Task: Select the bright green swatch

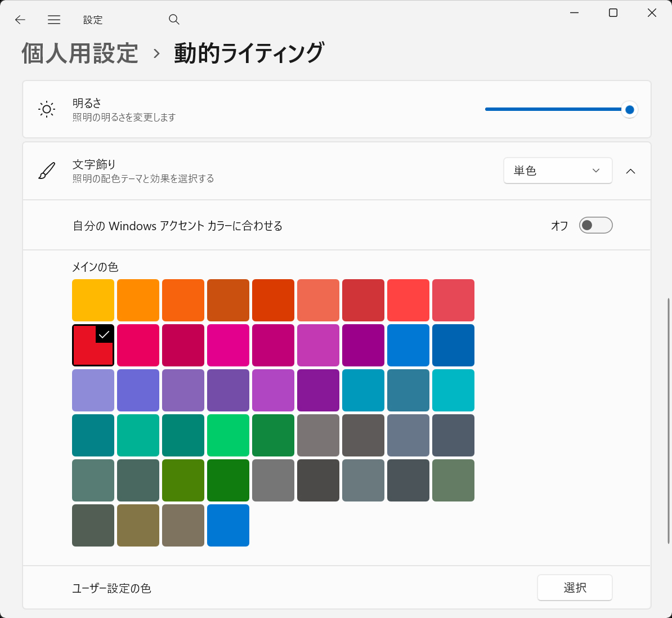Action: [228, 435]
